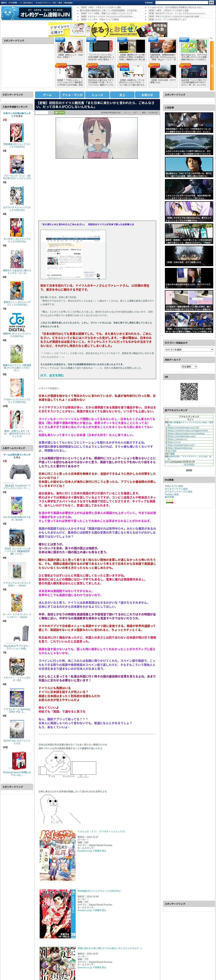Image resolution: width=216 pixels, height=980 pixels.
Task: Click the まとめα ranking link
Action: pyautogui.click(x=172, y=451)
